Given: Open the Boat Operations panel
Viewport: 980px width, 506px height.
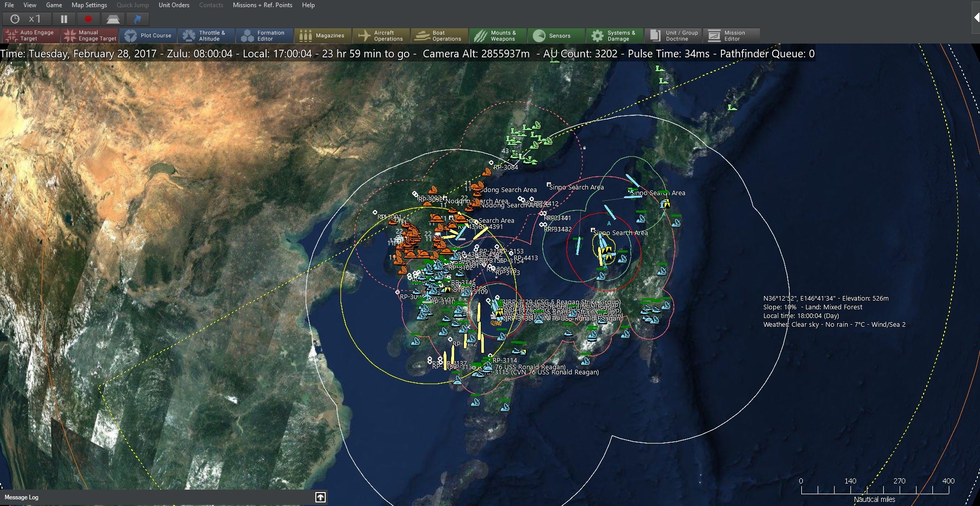Looking at the screenshot, I should (x=439, y=35).
